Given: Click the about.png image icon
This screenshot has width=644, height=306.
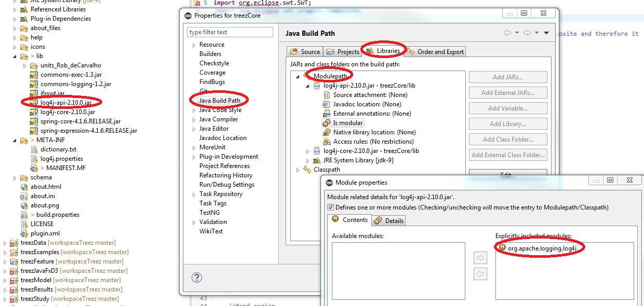Looking at the screenshot, I should (24, 205).
